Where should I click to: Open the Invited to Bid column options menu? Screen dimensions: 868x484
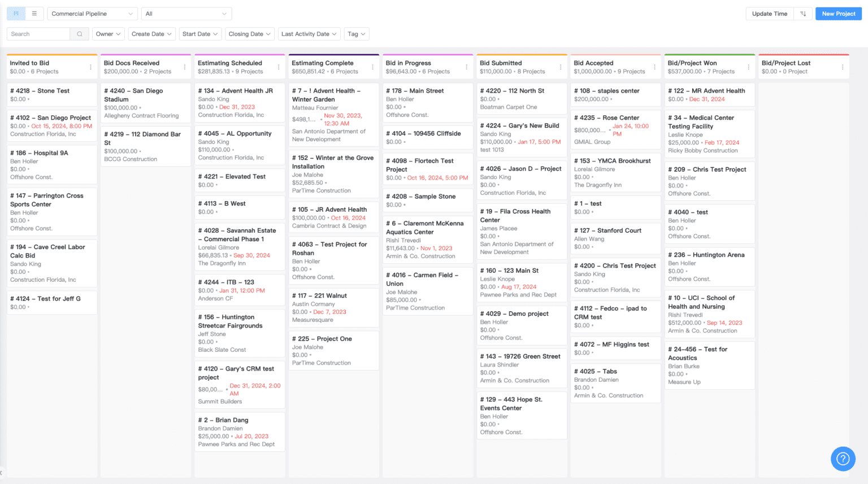90,67
